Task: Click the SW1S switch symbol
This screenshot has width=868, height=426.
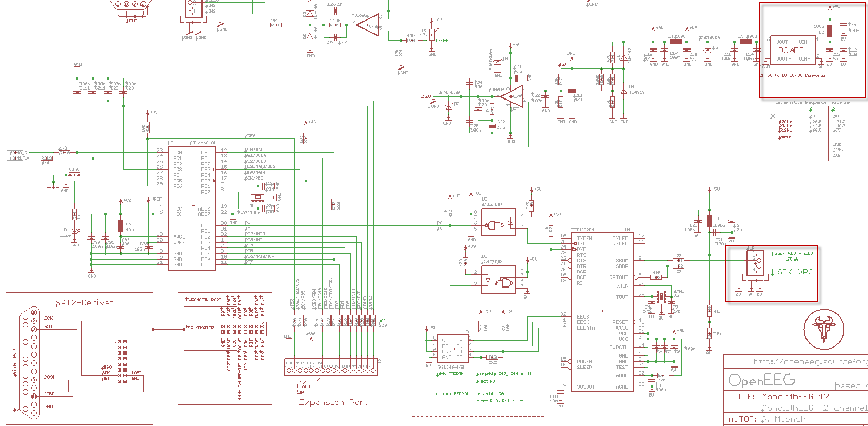Action: click(74, 174)
